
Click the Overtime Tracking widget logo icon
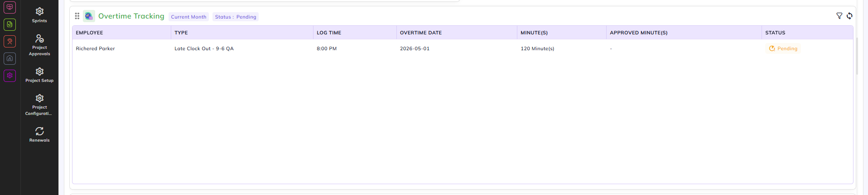[x=89, y=16]
